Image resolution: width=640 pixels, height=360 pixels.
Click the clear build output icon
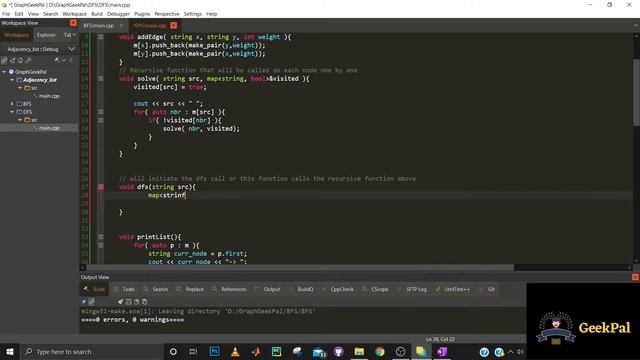click(120, 302)
